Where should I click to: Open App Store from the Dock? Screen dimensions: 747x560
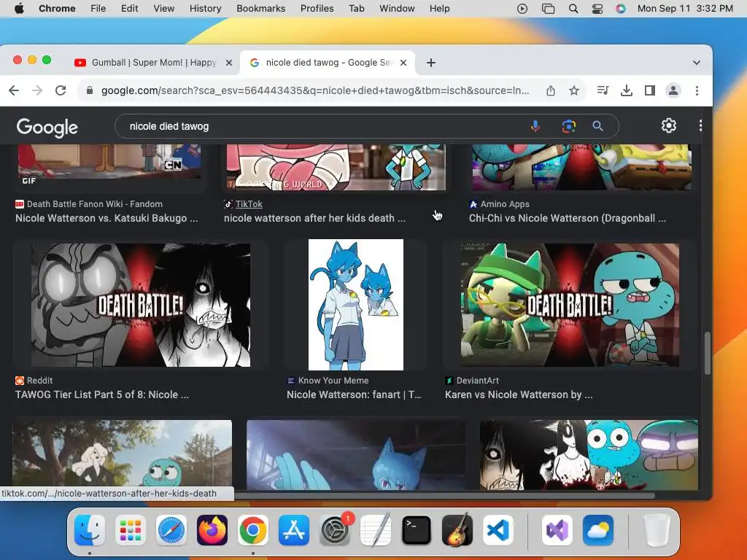coord(294,530)
